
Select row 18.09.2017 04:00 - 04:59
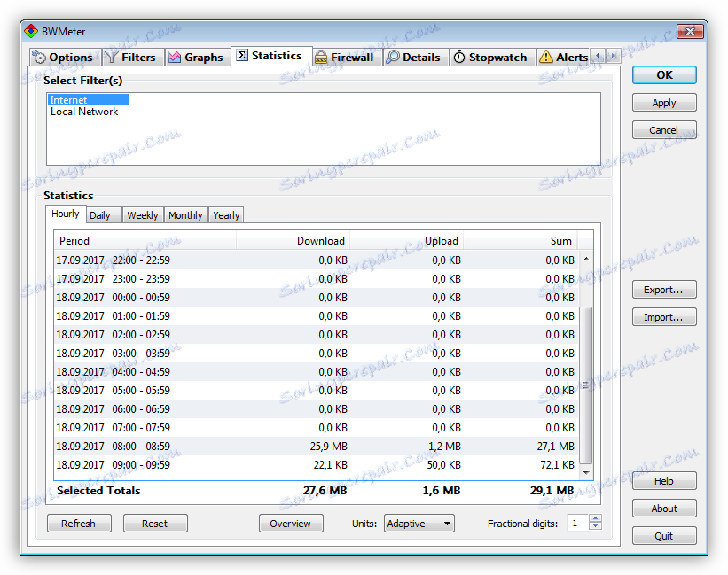click(317, 371)
